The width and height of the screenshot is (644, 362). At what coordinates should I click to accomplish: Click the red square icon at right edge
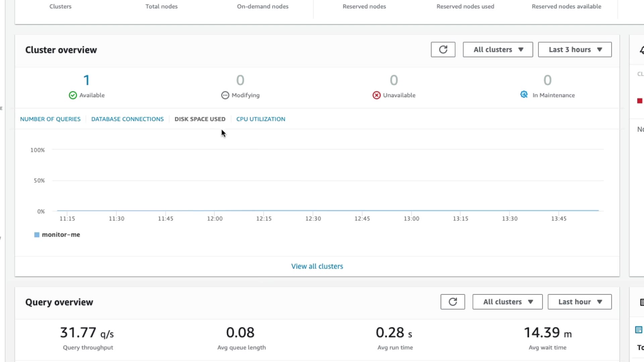point(640,101)
